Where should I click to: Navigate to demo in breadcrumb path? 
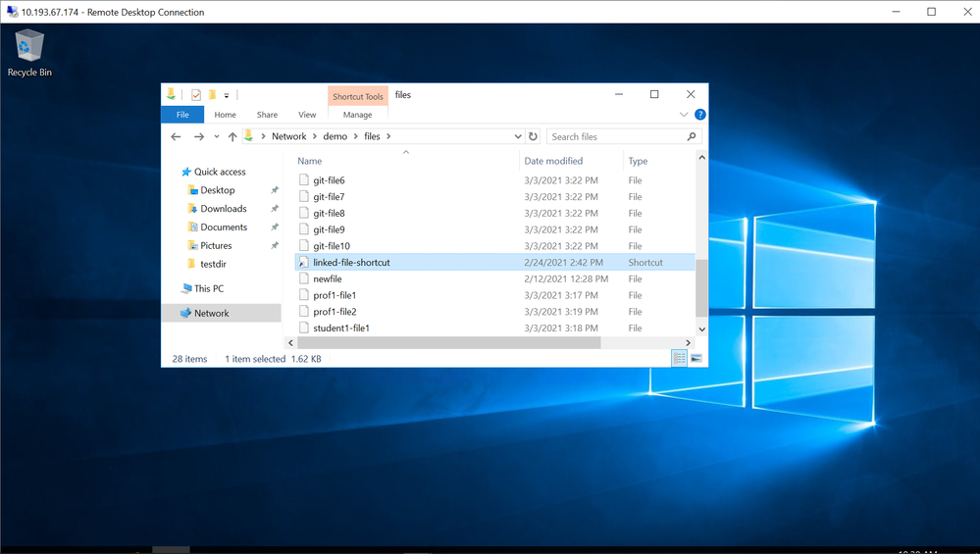click(335, 137)
